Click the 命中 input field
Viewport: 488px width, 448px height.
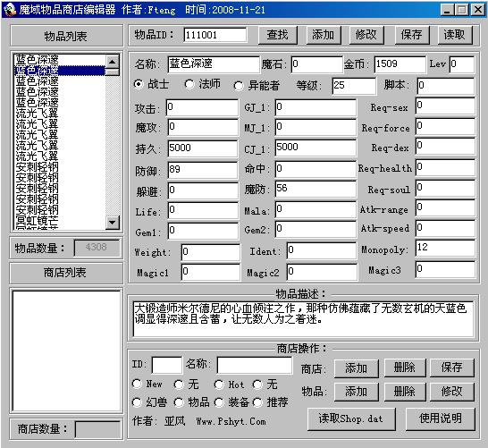pos(316,169)
